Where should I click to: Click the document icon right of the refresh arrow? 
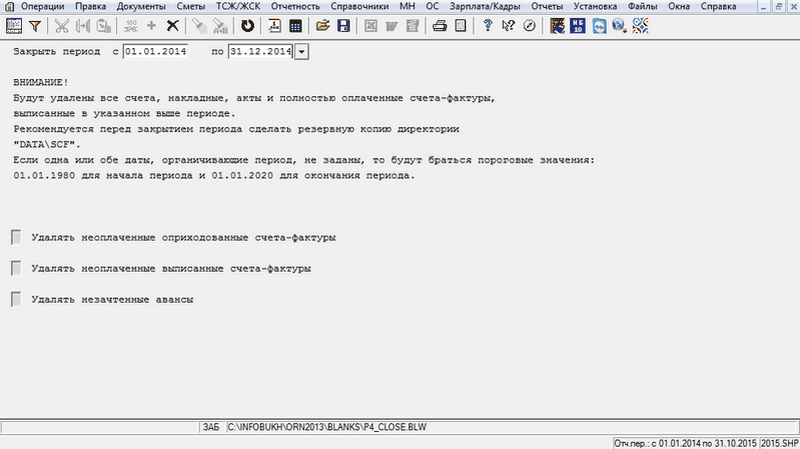click(274, 26)
